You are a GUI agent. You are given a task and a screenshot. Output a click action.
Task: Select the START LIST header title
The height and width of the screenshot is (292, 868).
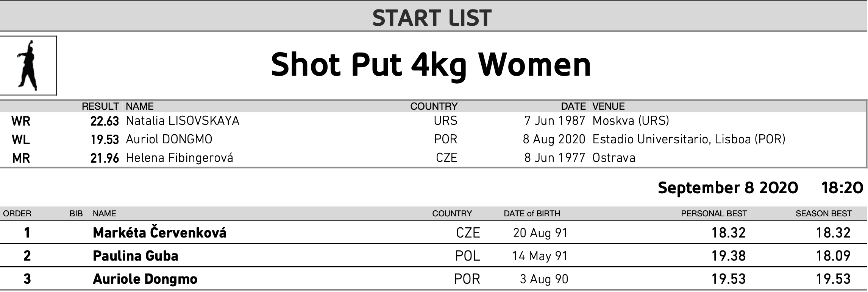pyautogui.click(x=432, y=17)
